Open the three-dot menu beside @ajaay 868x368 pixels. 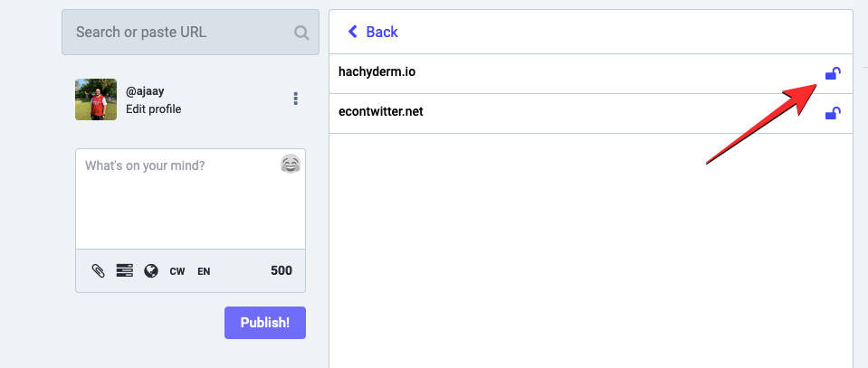point(296,99)
